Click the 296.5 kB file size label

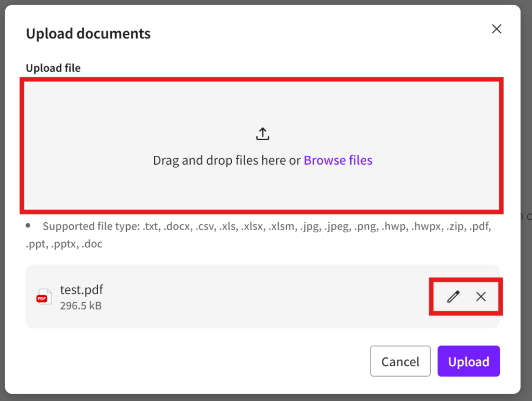click(x=82, y=306)
